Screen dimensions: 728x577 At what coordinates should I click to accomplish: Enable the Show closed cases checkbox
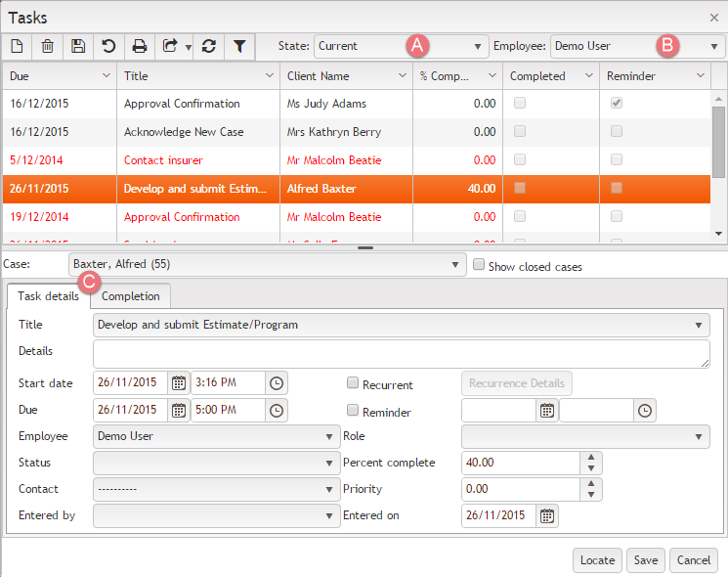pos(479,265)
